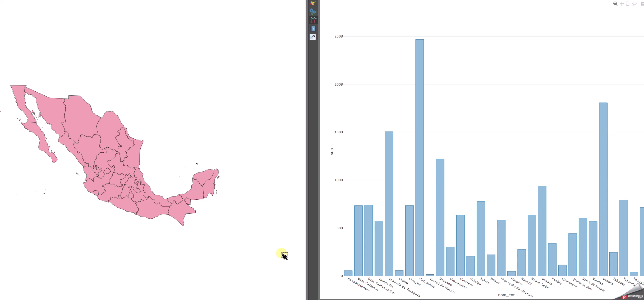Open the code view using the </> icon
Screen dimensions: 644x300
[x=313, y=37]
